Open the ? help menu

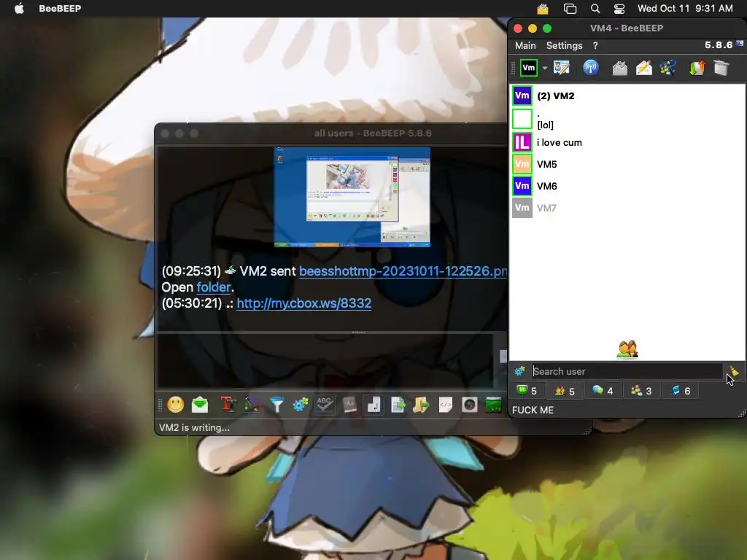click(595, 46)
